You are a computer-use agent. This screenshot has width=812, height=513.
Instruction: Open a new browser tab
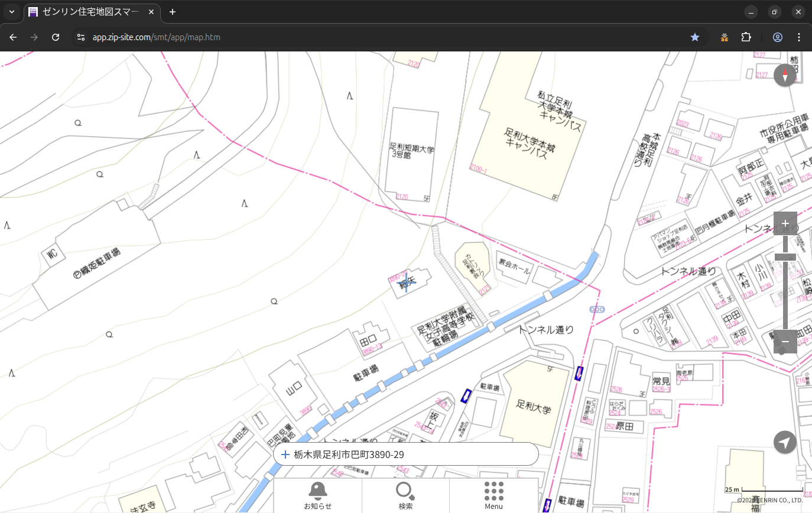pyautogui.click(x=173, y=12)
